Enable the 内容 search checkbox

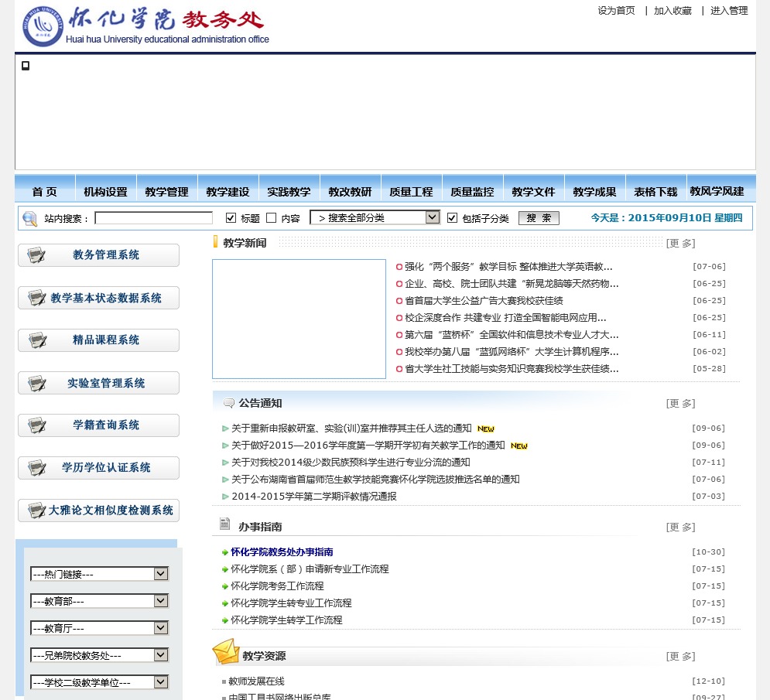(x=271, y=218)
